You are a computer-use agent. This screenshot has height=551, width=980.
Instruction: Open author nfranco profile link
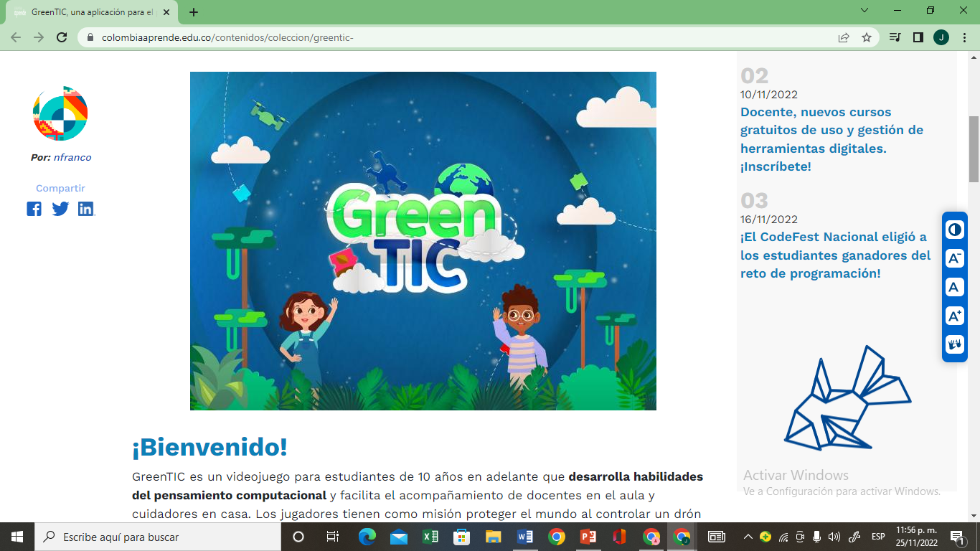pos(72,157)
